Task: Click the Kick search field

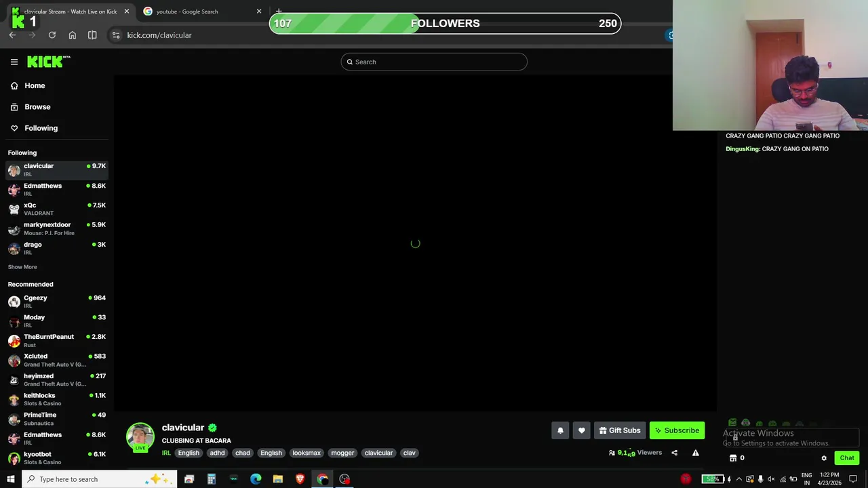Action: (x=434, y=62)
